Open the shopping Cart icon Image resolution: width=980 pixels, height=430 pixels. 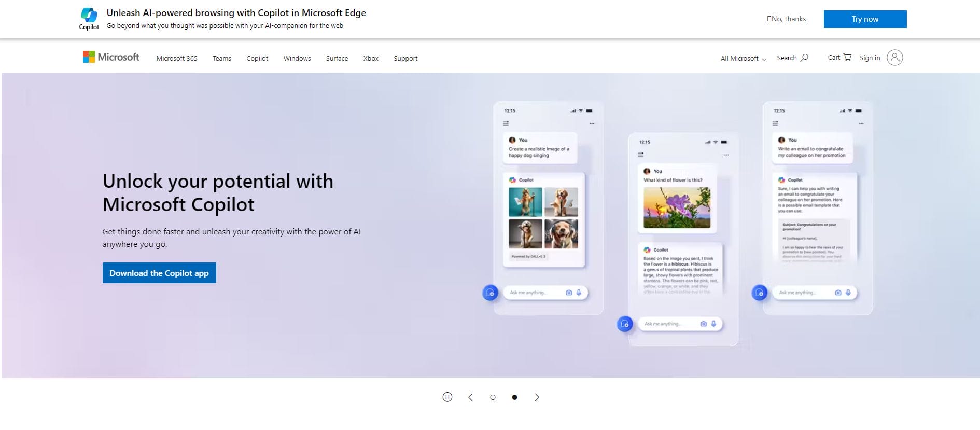[x=847, y=57]
